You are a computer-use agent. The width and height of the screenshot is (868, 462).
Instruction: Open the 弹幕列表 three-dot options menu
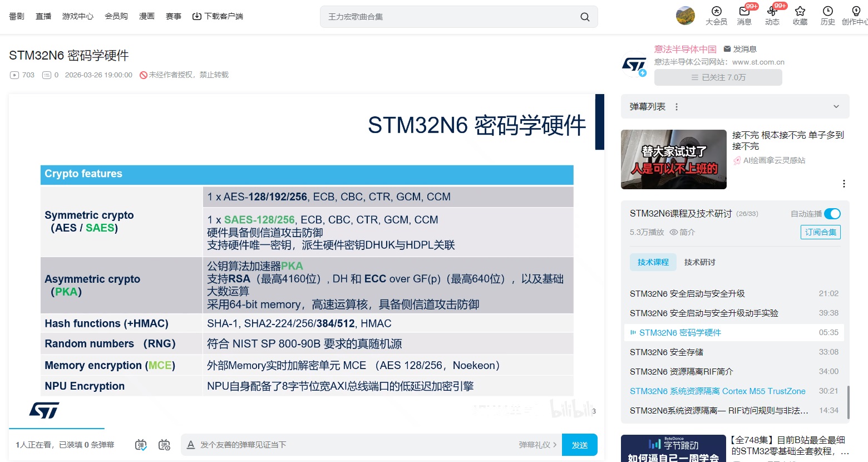coord(677,107)
